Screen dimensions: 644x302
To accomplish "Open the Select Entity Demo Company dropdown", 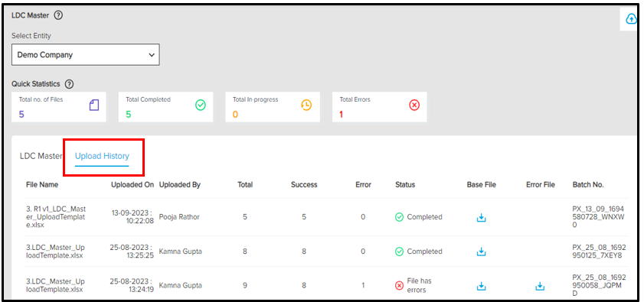I will (86, 54).
